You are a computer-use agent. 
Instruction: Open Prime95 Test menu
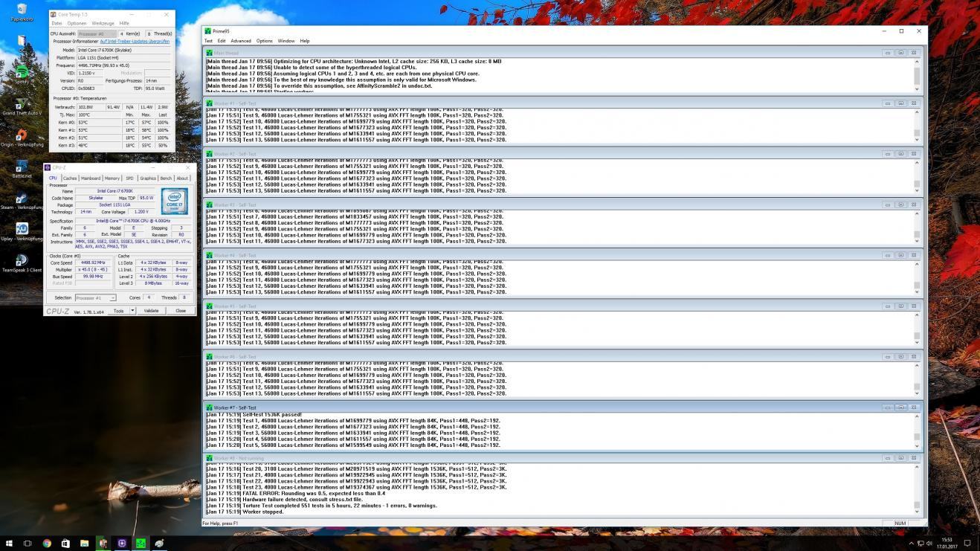coord(208,41)
